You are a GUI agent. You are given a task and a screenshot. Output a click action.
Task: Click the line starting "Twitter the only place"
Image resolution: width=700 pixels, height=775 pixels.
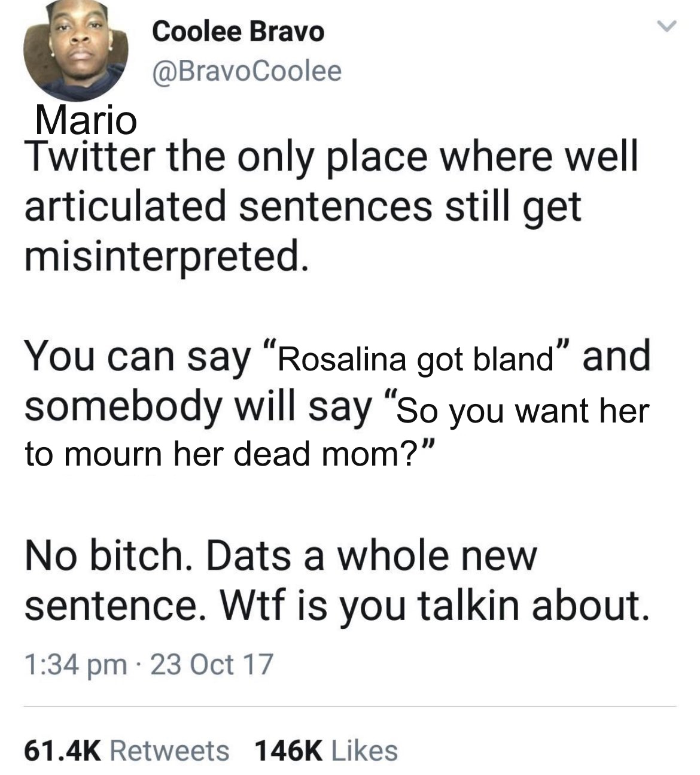click(331, 157)
